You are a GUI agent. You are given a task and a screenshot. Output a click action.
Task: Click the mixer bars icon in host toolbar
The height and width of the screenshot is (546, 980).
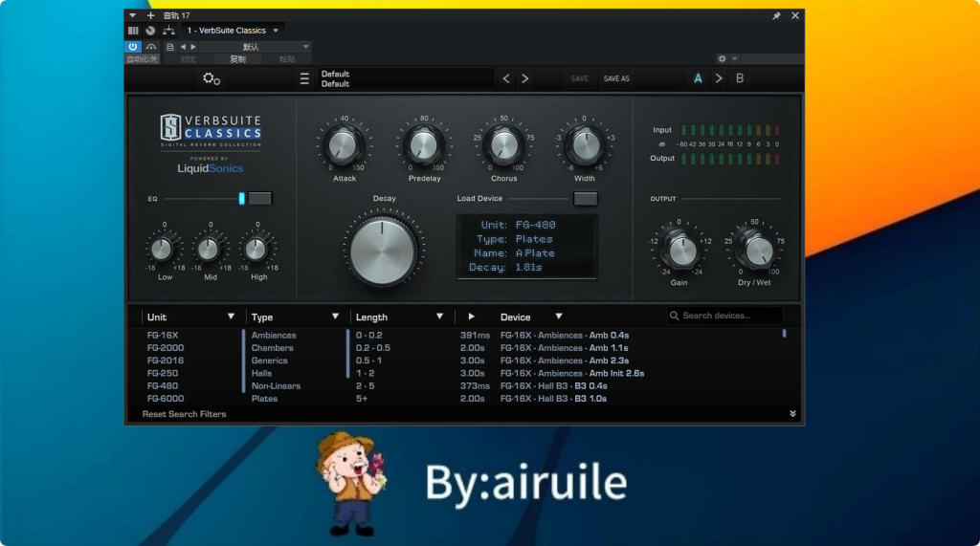(133, 31)
